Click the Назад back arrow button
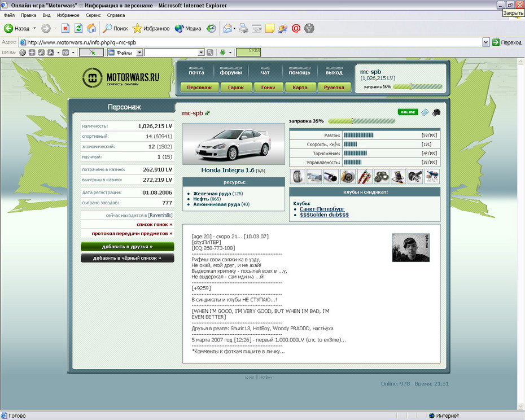The width and height of the screenshot is (525, 420). point(17,28)
